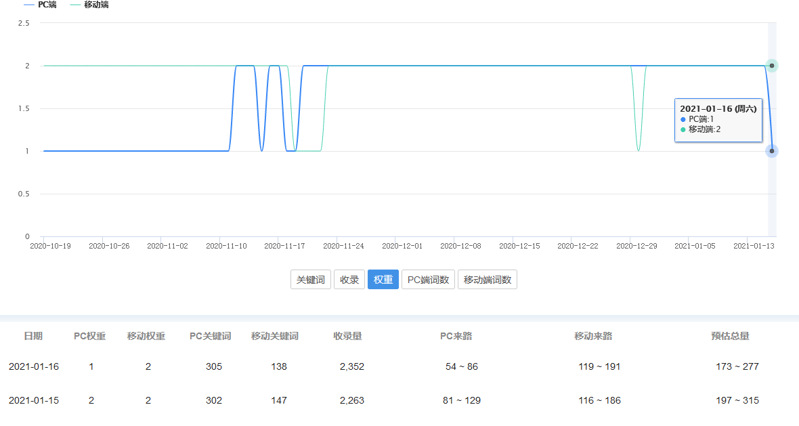Toggle the 移动端 legend series
Viewport: 799px width, 426px height.
click(89, 5)
